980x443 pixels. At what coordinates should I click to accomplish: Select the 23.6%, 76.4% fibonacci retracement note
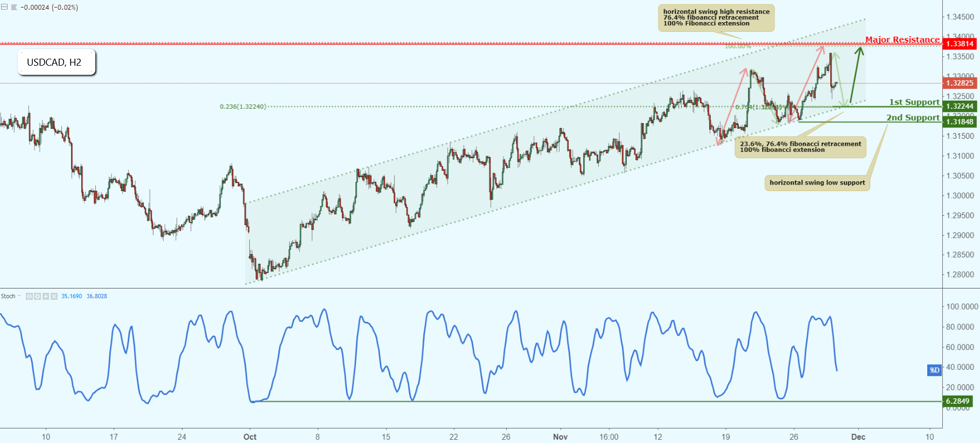800,146
